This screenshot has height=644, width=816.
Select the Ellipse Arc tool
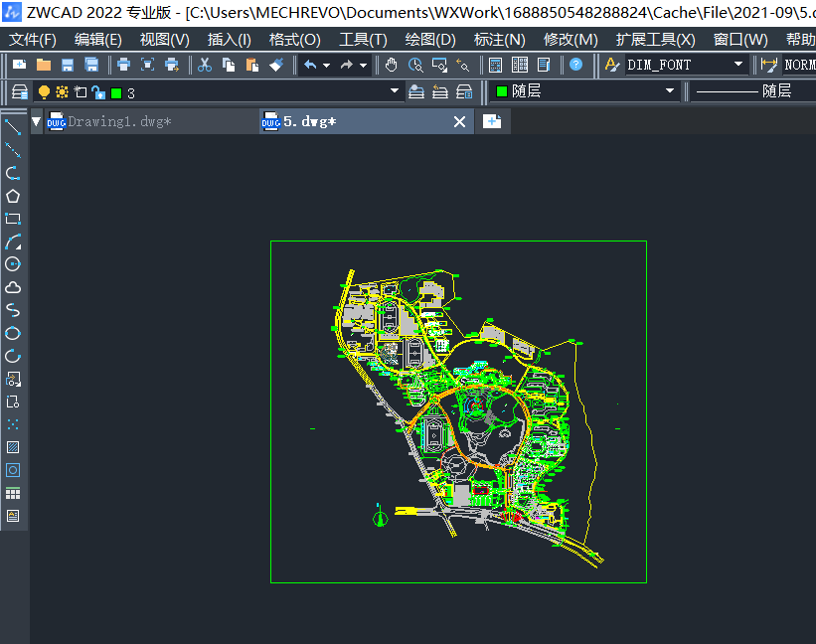click(13, 356)
